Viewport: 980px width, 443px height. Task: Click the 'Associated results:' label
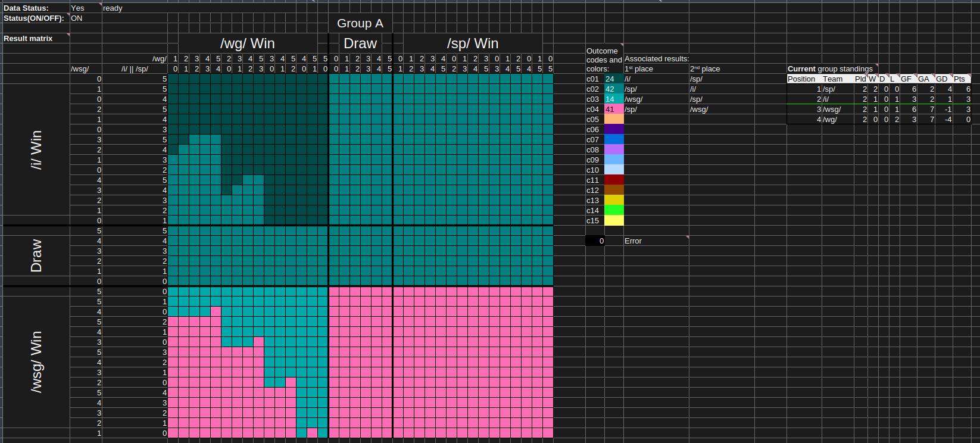[x=657, y=59]
